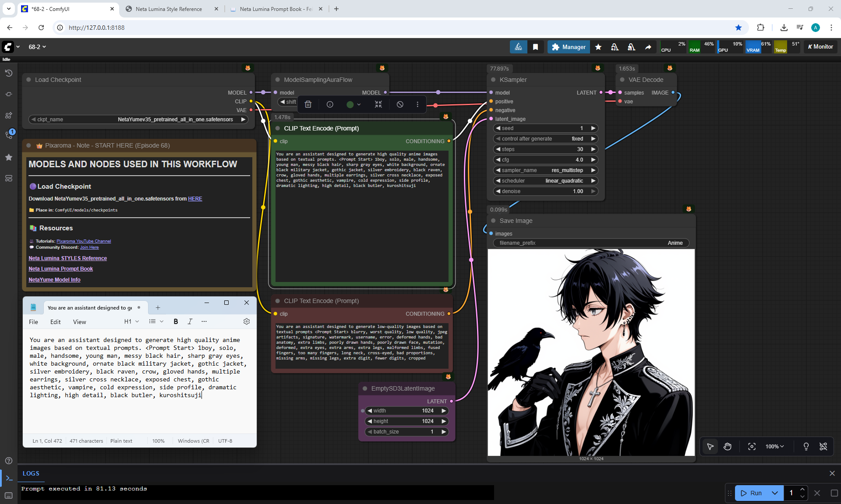Toggle the logs console panel button

pyautogui.click(x=9, y=478)
